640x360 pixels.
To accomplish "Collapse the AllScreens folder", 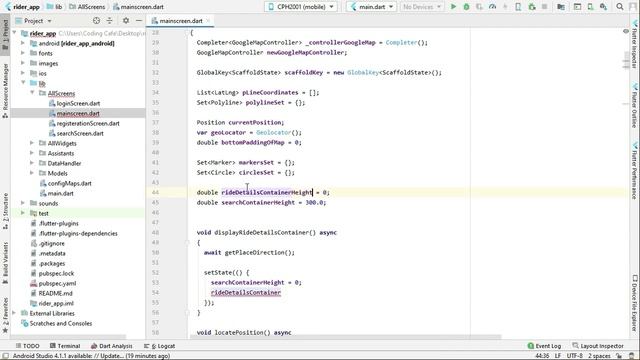I will tap(32, 93).
